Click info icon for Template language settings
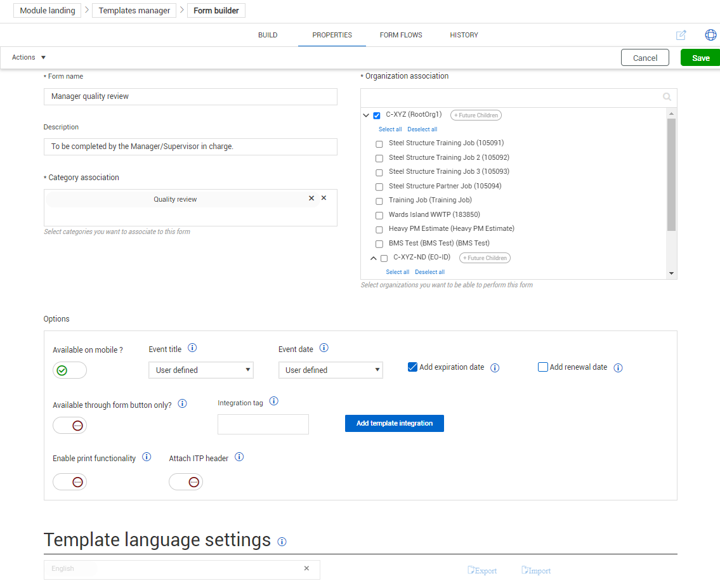The width and height of the screenshot is (720, 588). click(x=282, y=542)
